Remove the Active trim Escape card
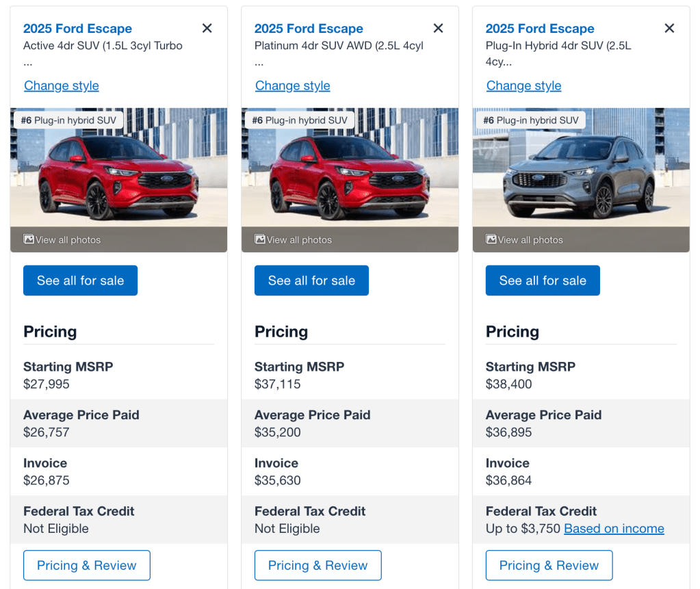700x589 pixels. tap(207, 28)
